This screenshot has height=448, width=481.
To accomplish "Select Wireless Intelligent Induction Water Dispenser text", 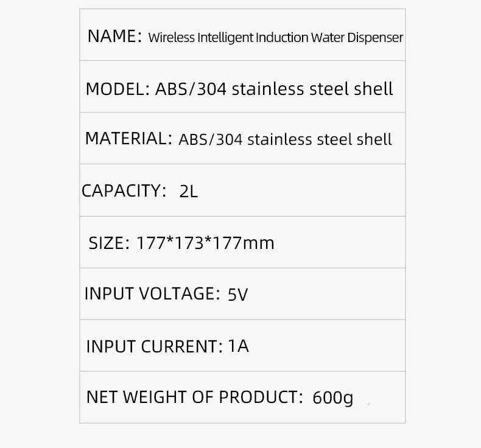I will tap(275, 38).
